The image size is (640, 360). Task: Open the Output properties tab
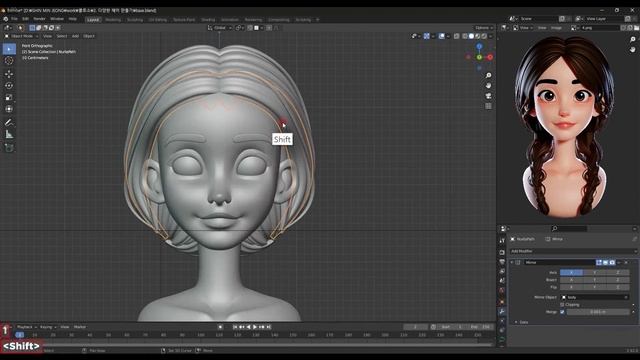click(502, 262)
